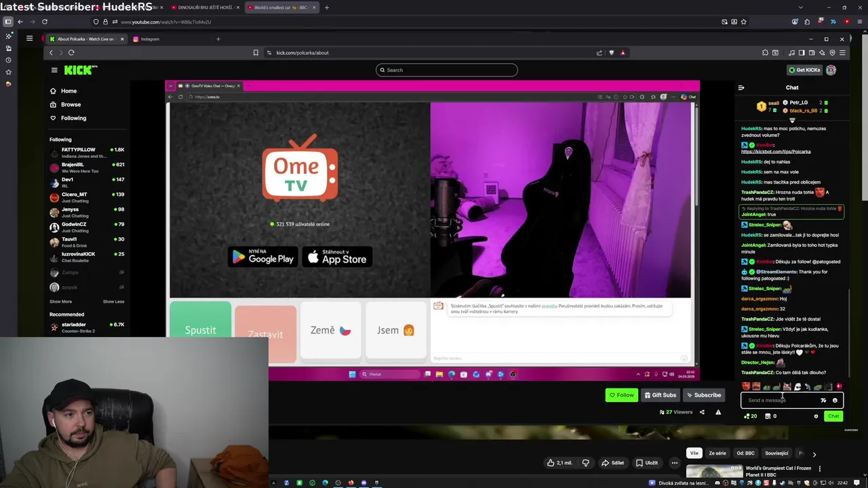Open starladder recommended channel
Image resolution: width=868 pixels, height=488 pixels.
[x=87, y=327]
